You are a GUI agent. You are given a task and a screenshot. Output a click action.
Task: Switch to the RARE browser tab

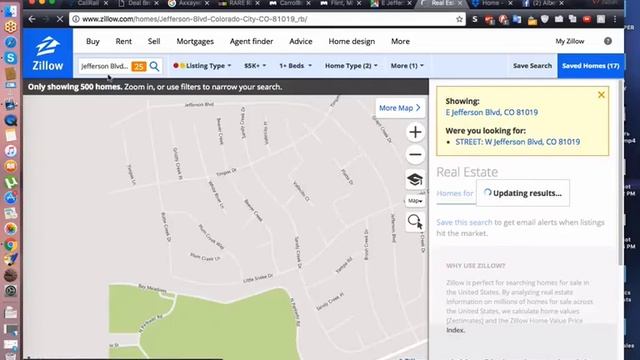(x=239, y=3)
